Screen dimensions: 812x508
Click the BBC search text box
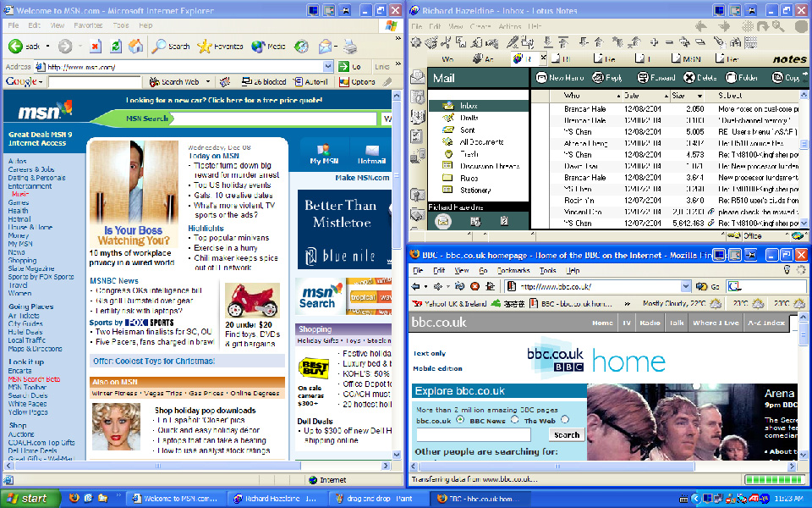point(474,435)
